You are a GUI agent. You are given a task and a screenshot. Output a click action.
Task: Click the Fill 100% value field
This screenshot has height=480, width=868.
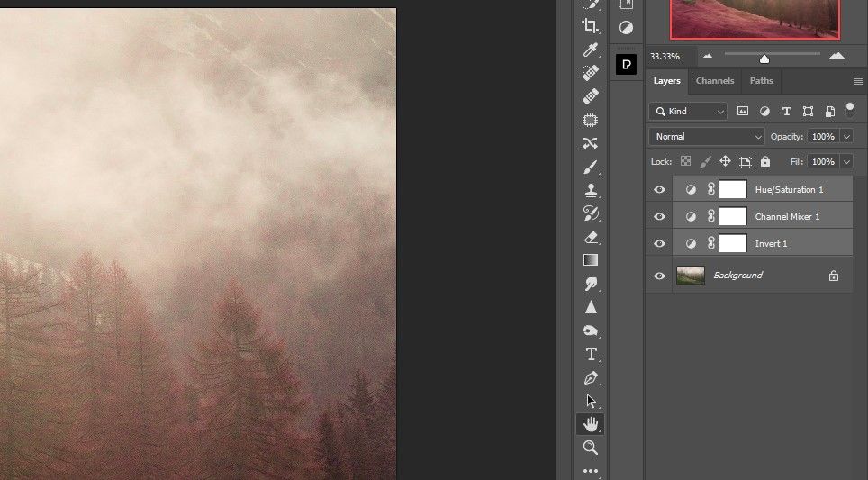click(823, 162)
